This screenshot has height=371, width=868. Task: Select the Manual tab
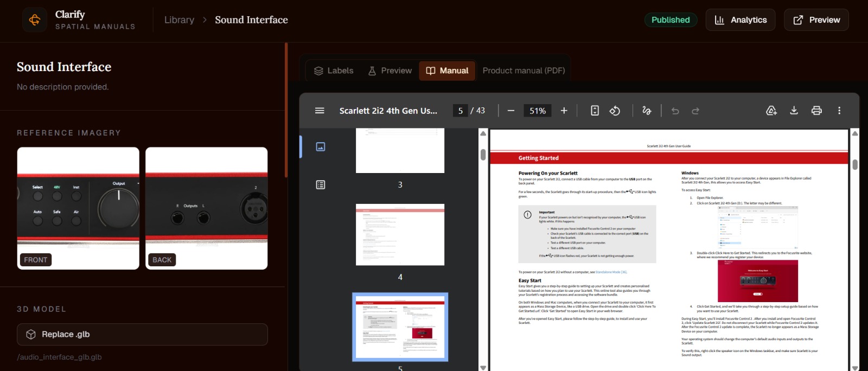pyautogui.click(x=448, y=71)
